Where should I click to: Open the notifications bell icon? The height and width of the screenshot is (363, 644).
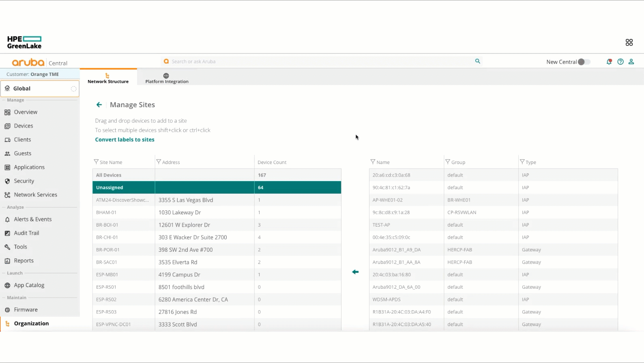tap(609, 62)
